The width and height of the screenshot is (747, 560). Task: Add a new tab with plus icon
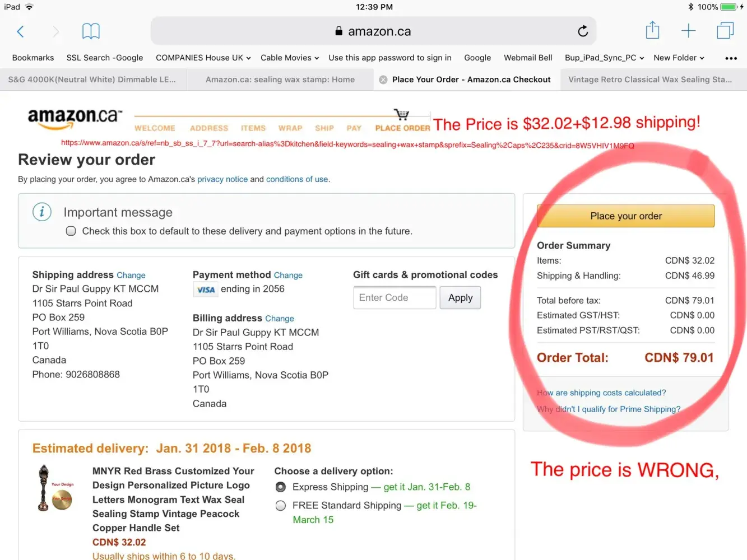pos(688,31)
